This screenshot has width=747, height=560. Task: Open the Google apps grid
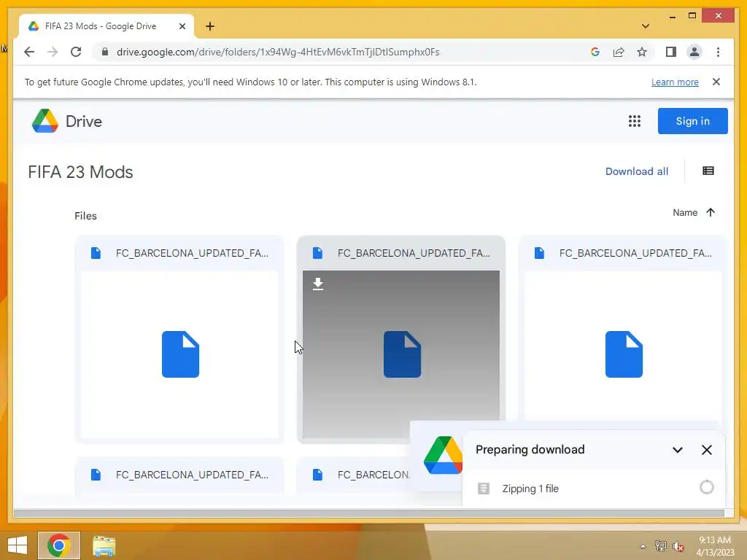coord(634,121)
